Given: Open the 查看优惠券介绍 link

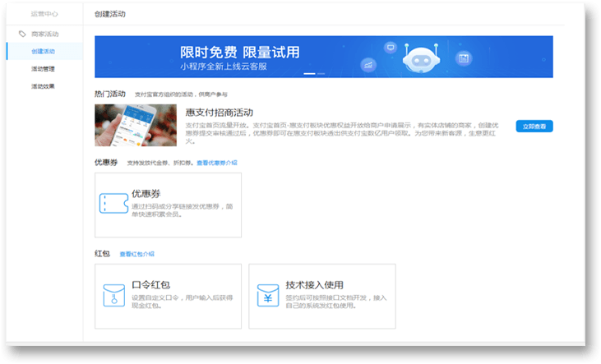Looking at the screenshot, I should pyautogui.click(x=217, y=163).
